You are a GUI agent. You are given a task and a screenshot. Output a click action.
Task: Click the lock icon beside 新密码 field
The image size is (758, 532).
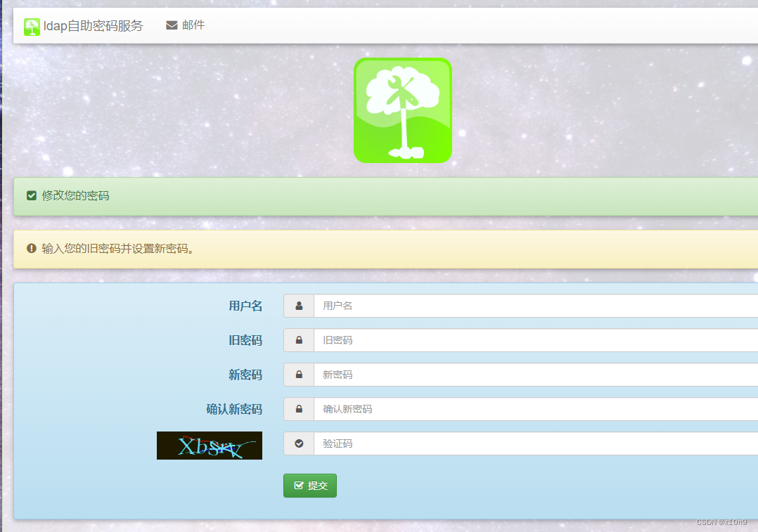click(x=300, y=375)
